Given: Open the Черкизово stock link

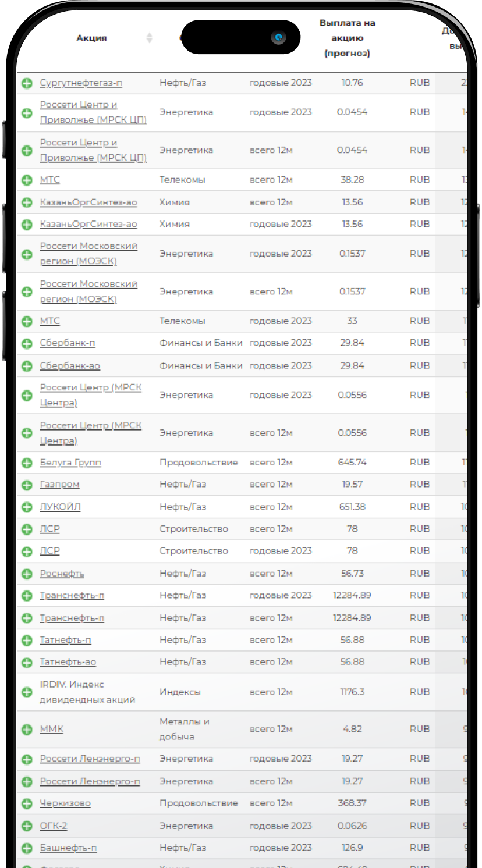Looking at the screenshot, I should point(65,803).
